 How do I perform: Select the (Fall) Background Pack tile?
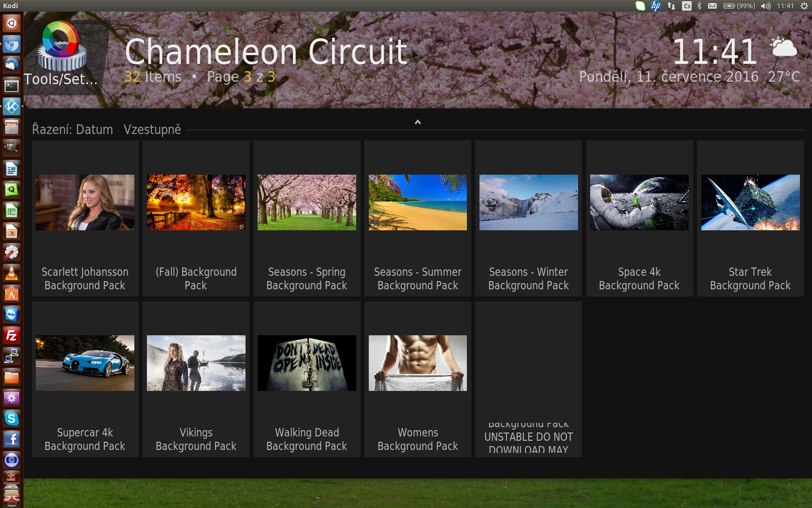(196, 219)
